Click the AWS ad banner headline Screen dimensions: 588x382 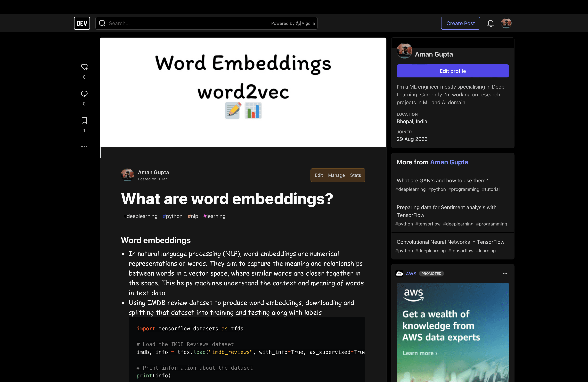coord(441,326)
